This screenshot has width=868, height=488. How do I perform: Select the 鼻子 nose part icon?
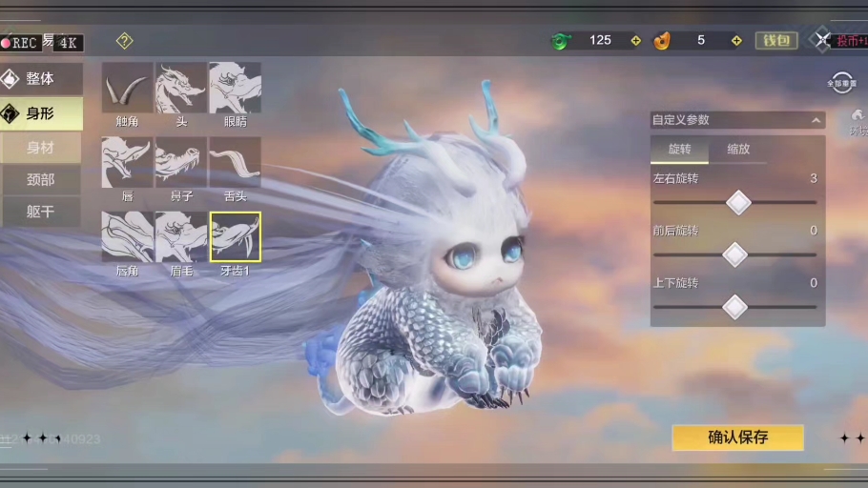(x=181, y=162)
